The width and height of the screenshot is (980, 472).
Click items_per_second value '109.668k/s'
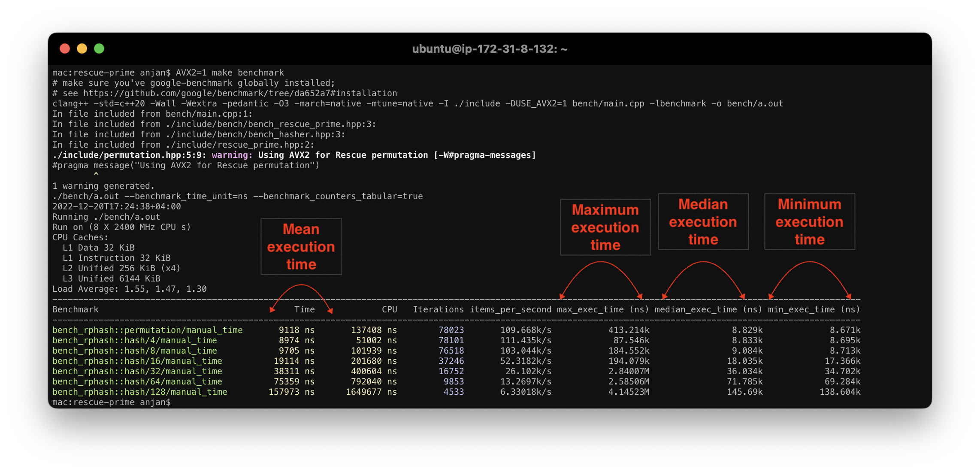[526, 330]
